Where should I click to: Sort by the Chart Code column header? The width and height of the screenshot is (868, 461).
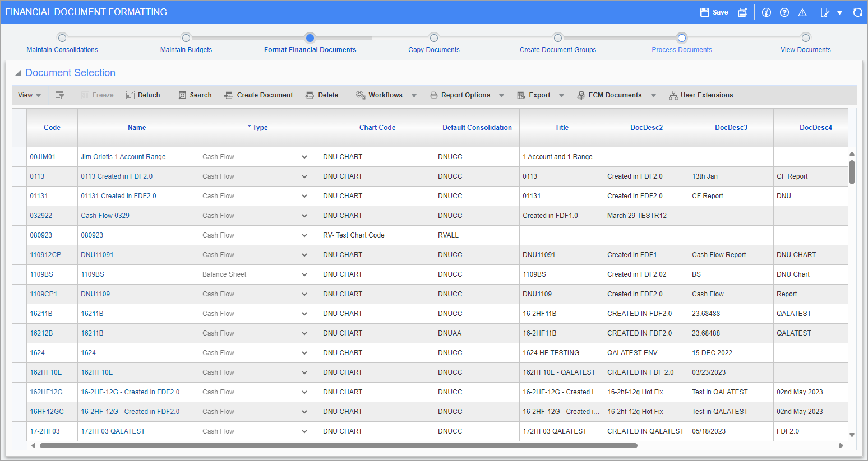coord(377,128)
